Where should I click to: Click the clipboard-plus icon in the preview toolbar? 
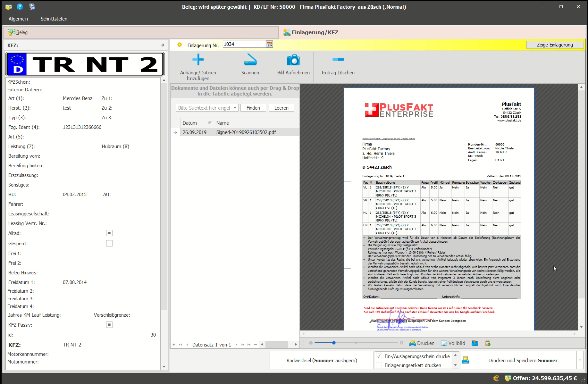pos(488,343)
